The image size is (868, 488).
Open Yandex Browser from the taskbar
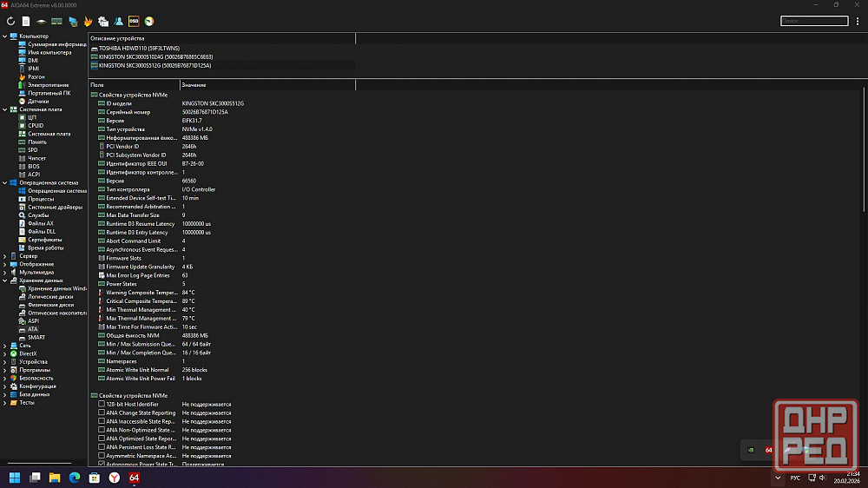pyautogui.click(x=114, y=478)
